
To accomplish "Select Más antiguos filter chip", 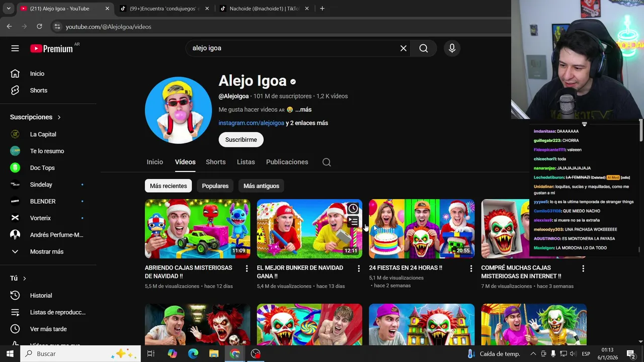I will coord(261,186).
